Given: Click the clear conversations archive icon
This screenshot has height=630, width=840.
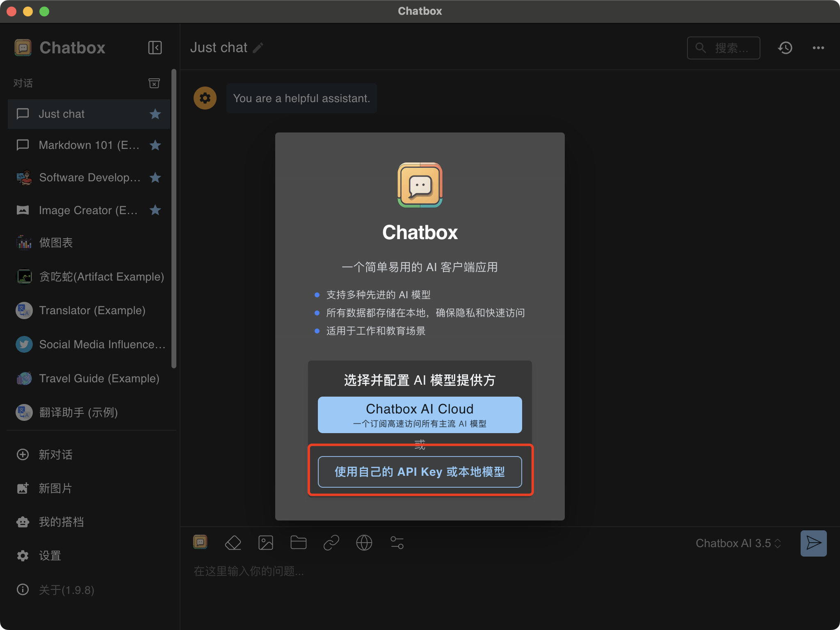Looking at the screenshot, I should point(154,83).
